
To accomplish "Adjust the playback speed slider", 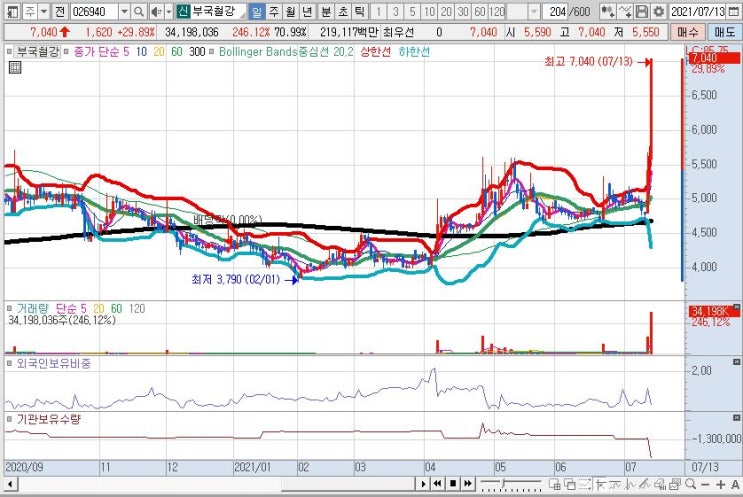I will [504, 483].
